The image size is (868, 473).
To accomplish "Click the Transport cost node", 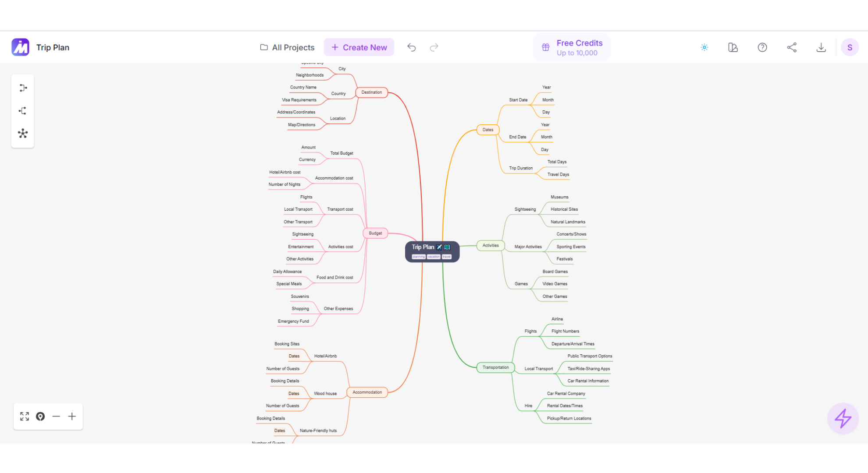I will pyautogui.click(x=340, y=209).
